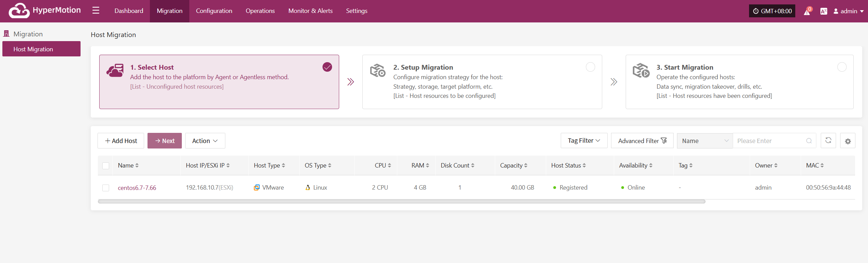Click the Select Host cloud server icon
This screenshot has width=868, height=263.
tap(115, 70)
